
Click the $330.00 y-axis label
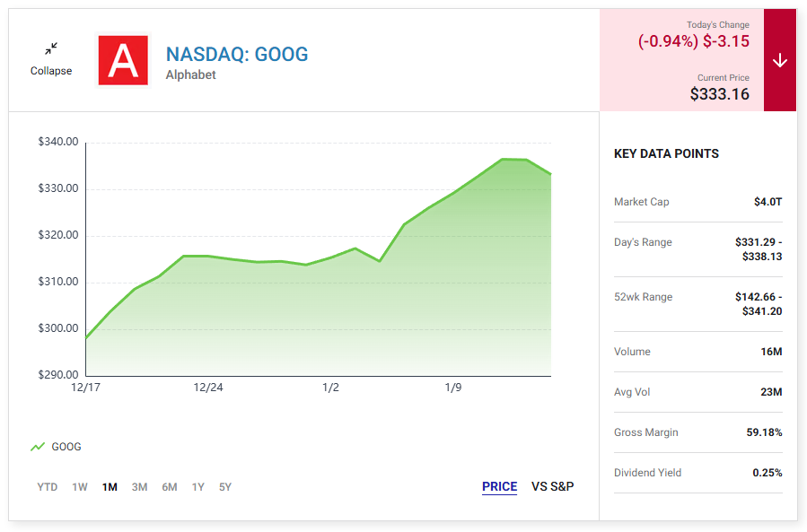(x=58, y=188)
